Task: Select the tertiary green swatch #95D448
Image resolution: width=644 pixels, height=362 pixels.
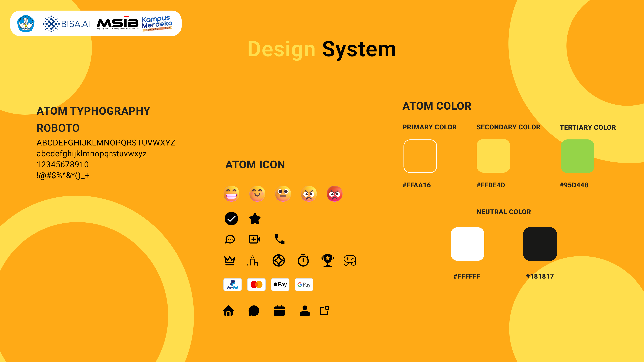Action: click(577, 156)
